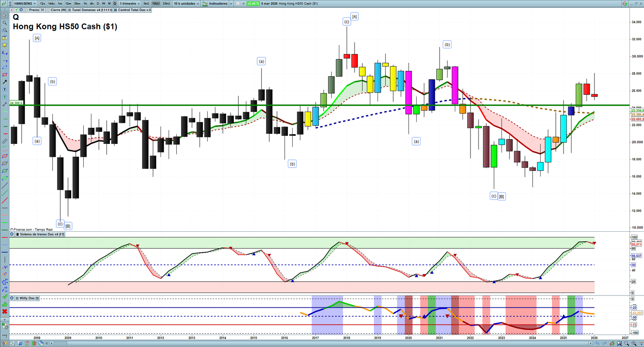
Task: Open the HANGSENG symbol dropdown
Action: (25, 4)
